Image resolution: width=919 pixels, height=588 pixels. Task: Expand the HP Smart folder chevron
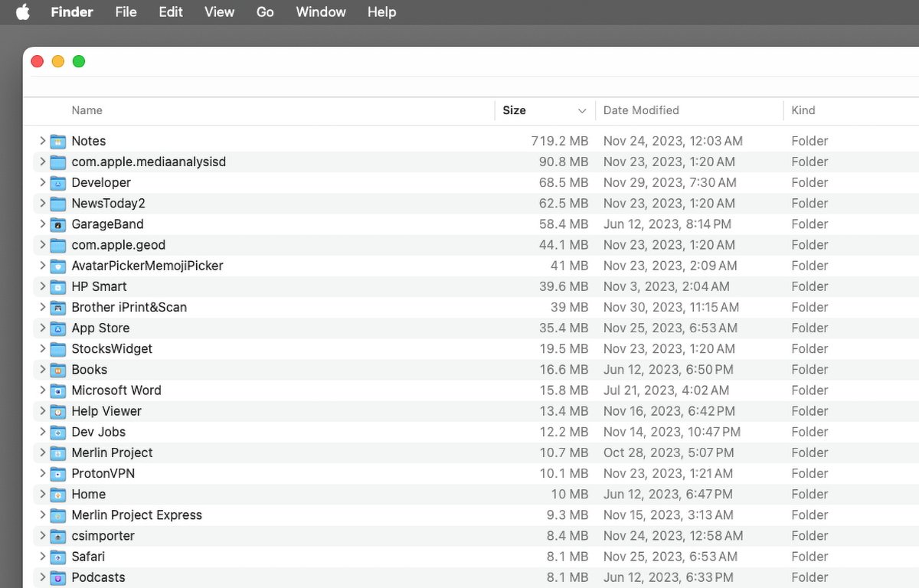click(42, 286)
